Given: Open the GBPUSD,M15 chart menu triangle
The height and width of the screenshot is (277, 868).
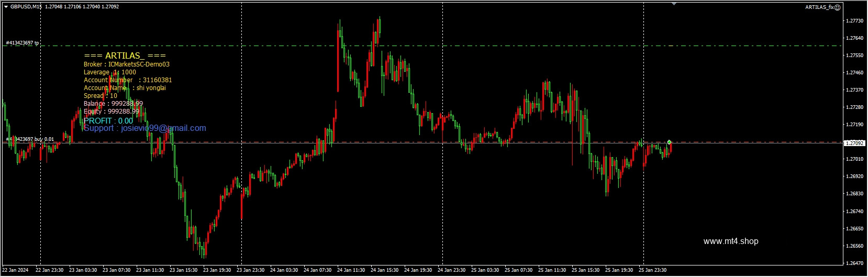Looking at the screenshot, I should tap(6, 7).
